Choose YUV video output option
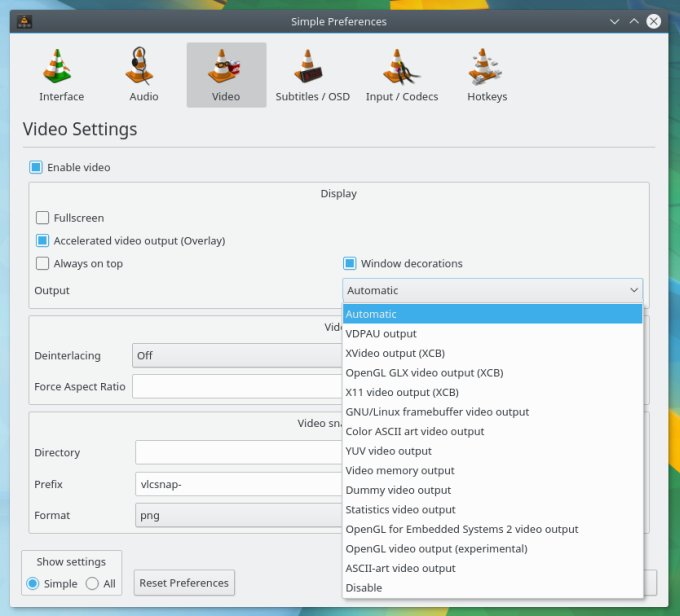680x616 pixels. click(492, 451)
